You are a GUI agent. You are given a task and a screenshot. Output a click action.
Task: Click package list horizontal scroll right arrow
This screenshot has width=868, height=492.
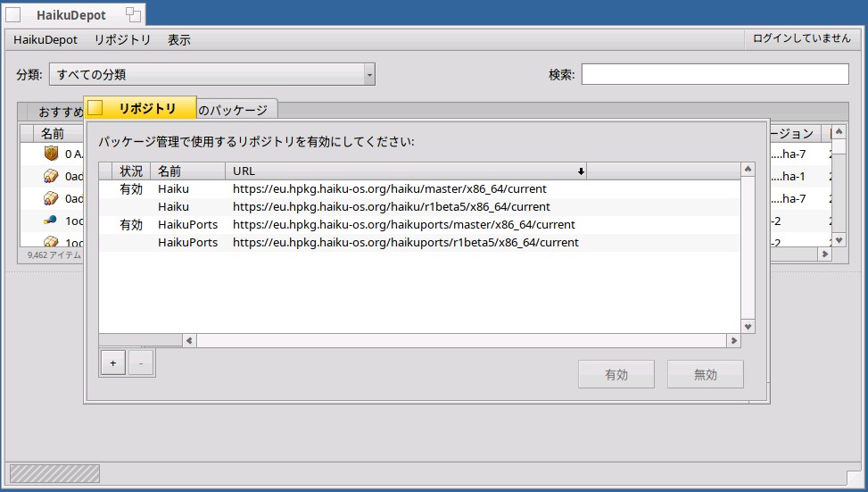[x=825, y=254]
